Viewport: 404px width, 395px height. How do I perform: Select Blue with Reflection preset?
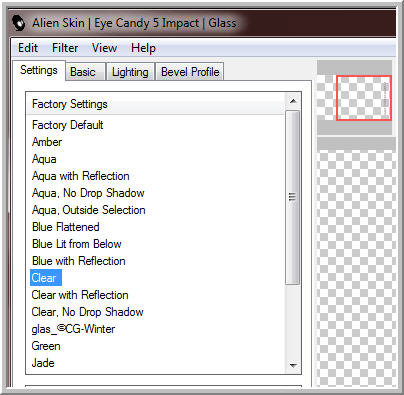click(x=79, y=261)
